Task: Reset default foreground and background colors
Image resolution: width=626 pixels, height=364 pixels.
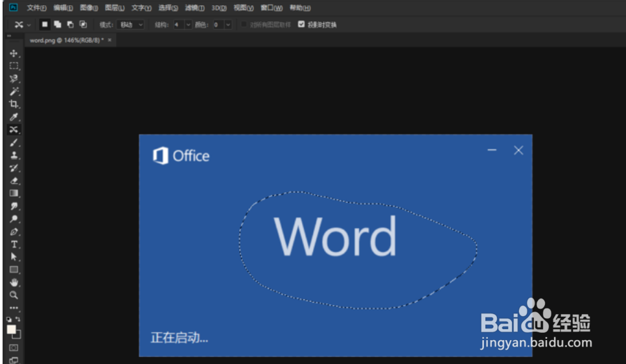Action: tap(9, 319)
